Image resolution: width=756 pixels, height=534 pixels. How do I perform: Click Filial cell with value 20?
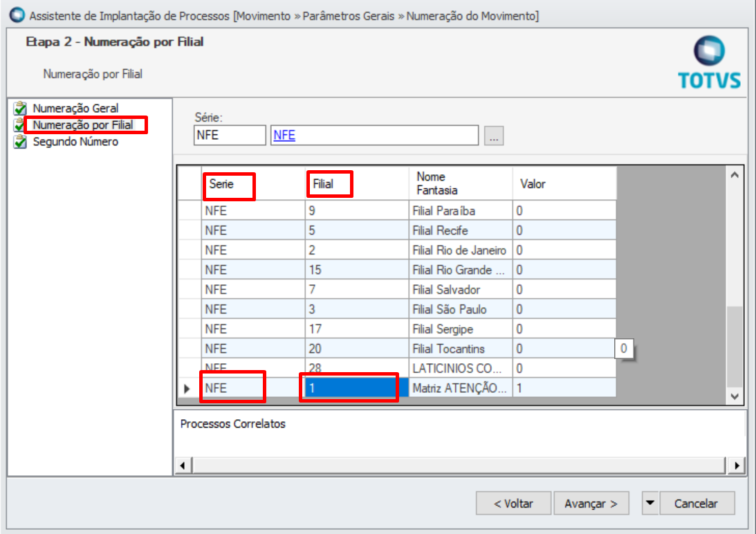tap(357, 349)
